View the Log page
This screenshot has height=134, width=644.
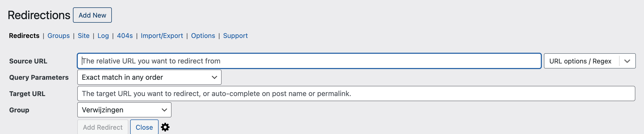click(103, 36)
